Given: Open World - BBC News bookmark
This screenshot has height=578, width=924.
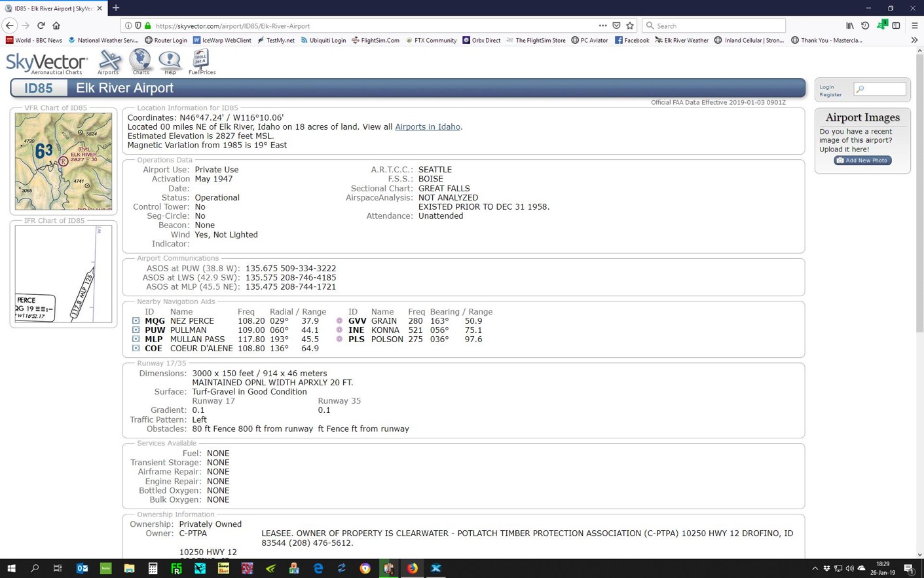Looking at the screenshot, I should pos(34,40).
